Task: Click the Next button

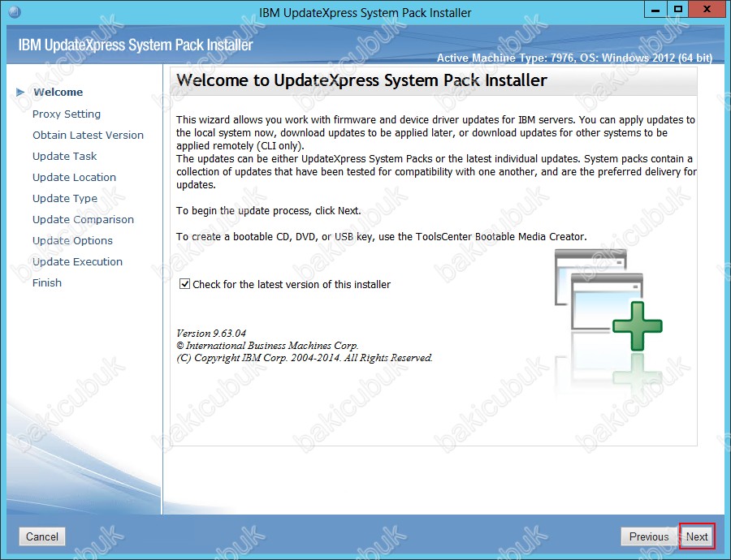Action: click(x=697, y=536)
